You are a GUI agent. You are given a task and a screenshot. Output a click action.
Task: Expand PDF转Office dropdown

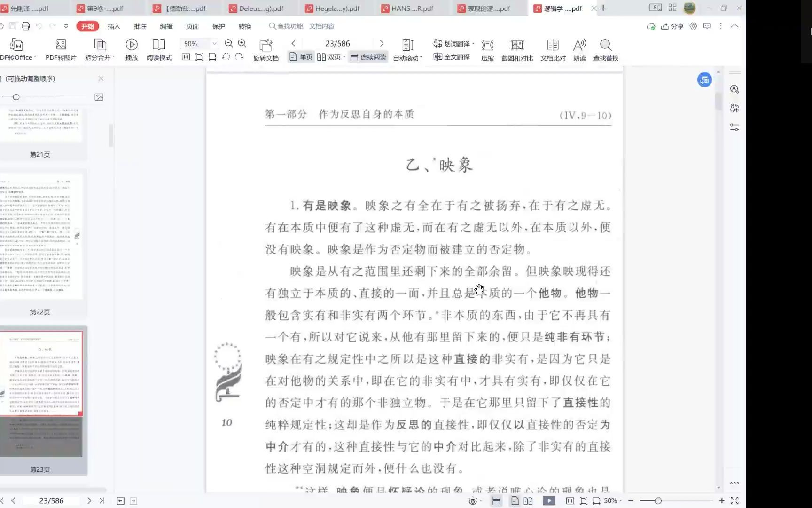click(35, 57)
